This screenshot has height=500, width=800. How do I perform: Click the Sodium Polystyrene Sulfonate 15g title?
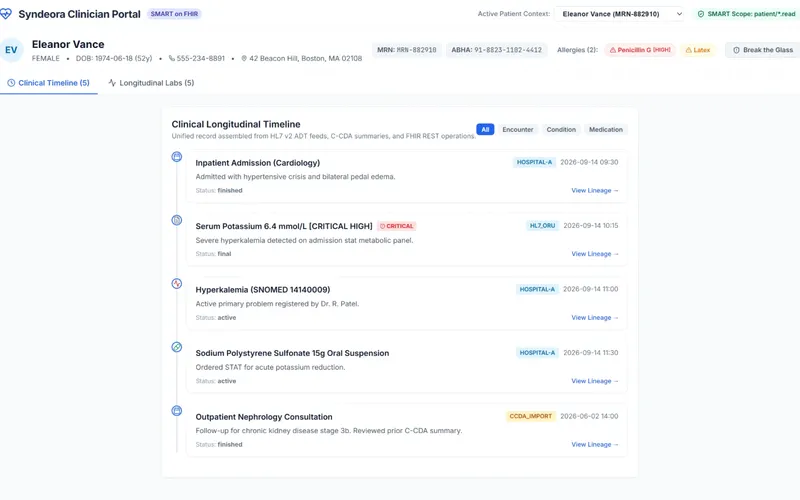tap(292, 353)
